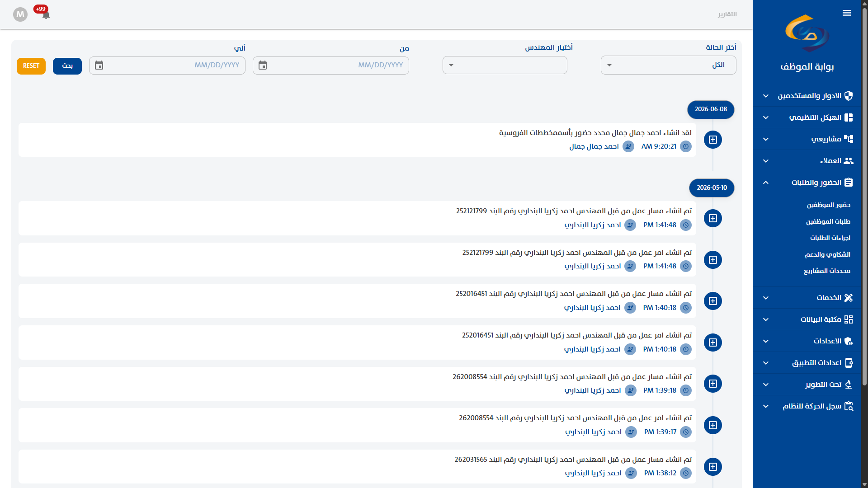Screen dimensions: 868x488
Task: Click the +99 notification badge
Action: click(x=41, y=9)
